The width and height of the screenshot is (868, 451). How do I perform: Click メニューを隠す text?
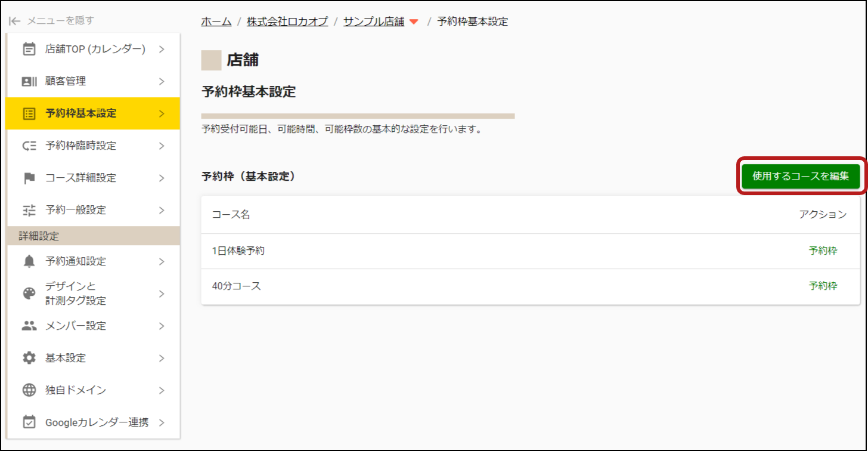(x=61, y=21)
